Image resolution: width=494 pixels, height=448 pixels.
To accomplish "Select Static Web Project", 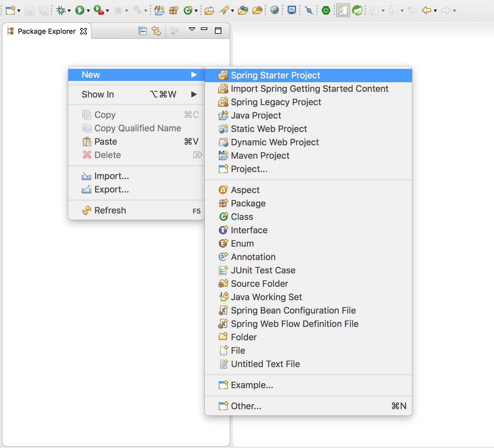I will (x=308, y=129).
